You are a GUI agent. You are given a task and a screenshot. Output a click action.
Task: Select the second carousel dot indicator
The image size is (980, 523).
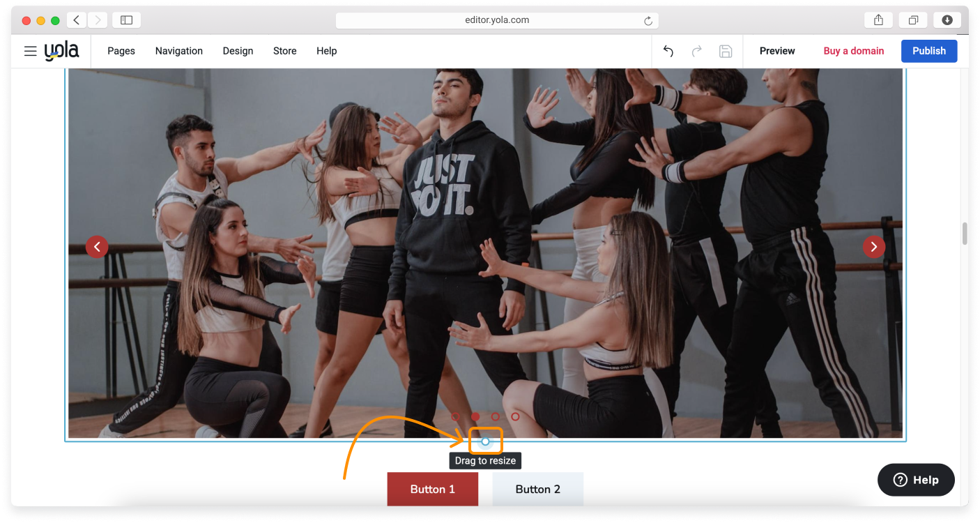click(477, 416)
